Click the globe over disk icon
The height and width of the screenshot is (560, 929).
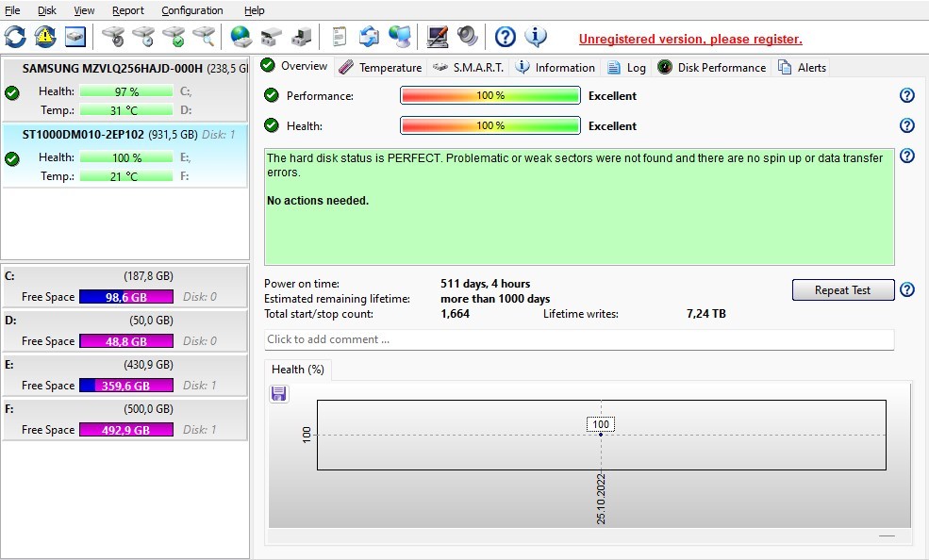coord(241,37)
